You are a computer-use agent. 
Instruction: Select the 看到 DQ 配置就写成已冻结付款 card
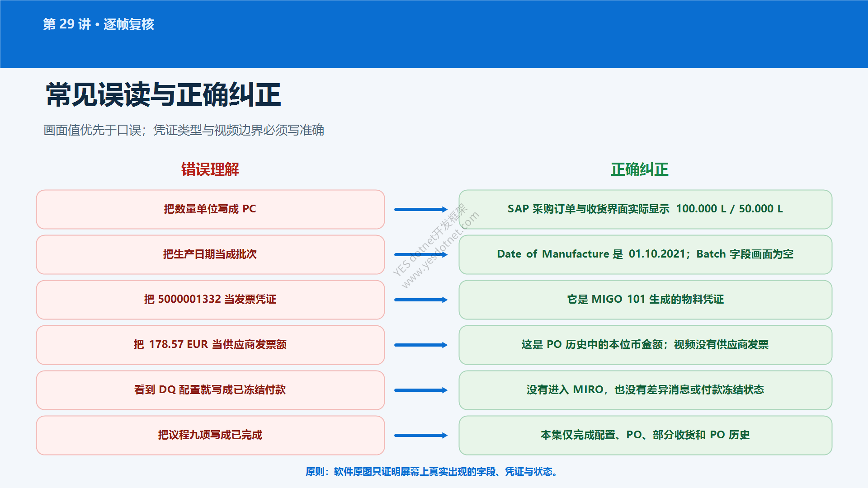tap(210, 390)
